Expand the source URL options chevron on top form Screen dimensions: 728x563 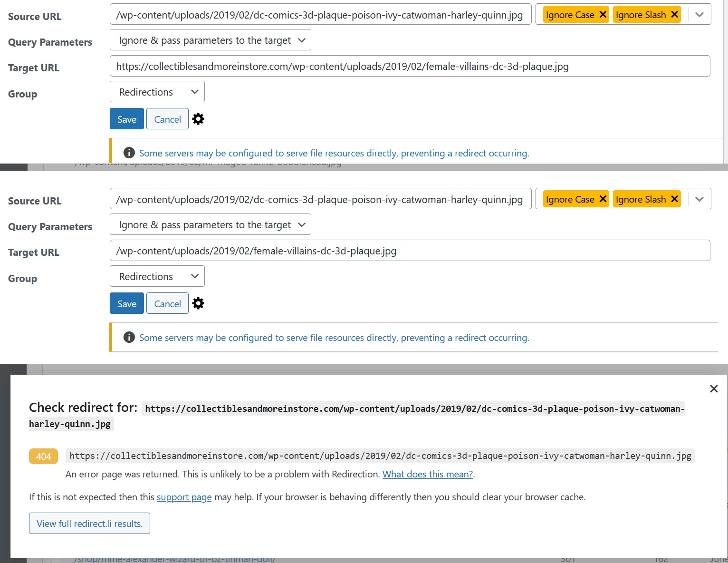699,14
